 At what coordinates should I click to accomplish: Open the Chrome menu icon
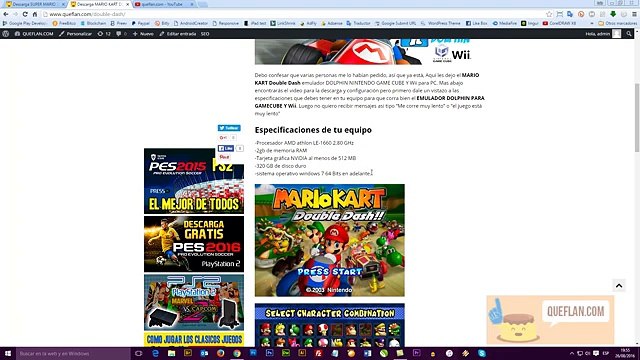(634, 14)
